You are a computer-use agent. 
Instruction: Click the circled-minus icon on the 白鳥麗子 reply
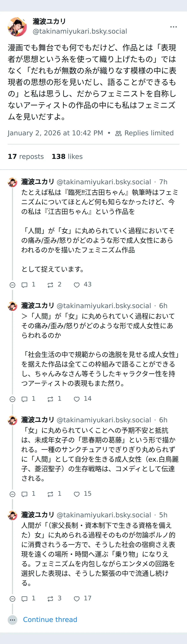click(x=12, y=494)
